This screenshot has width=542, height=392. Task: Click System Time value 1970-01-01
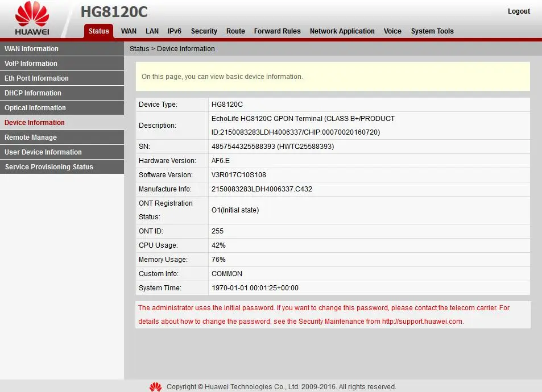tap(255, 287)
